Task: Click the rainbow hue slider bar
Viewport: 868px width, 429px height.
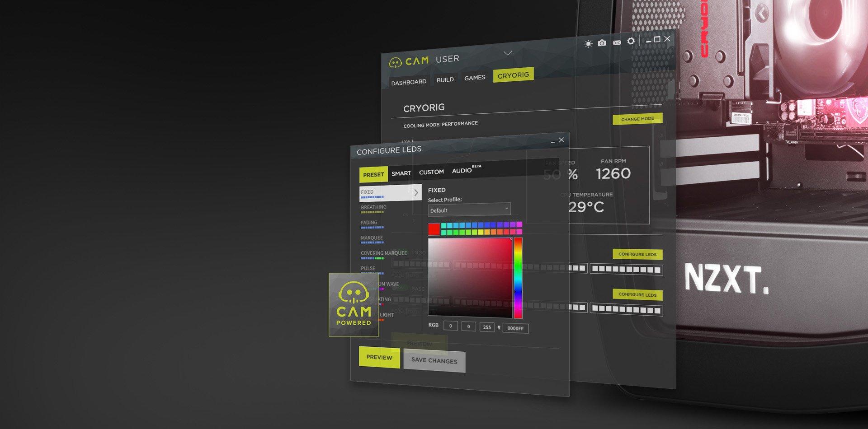Action: [x=518, y=278]
